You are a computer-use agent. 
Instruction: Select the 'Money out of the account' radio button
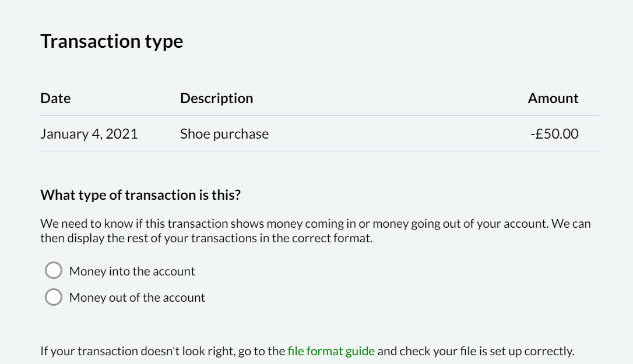tap(54, 297)
